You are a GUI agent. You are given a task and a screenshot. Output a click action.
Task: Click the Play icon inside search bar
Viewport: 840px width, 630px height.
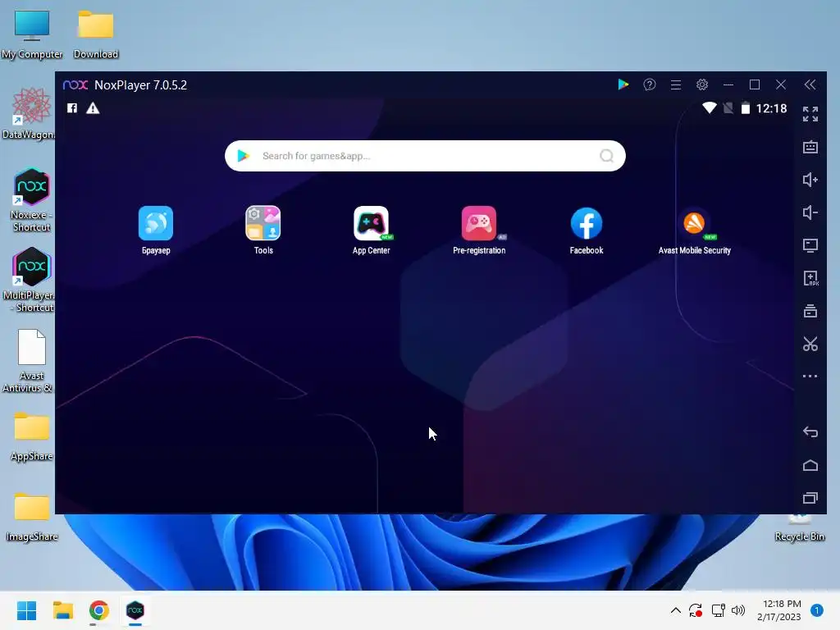(243, 156)
